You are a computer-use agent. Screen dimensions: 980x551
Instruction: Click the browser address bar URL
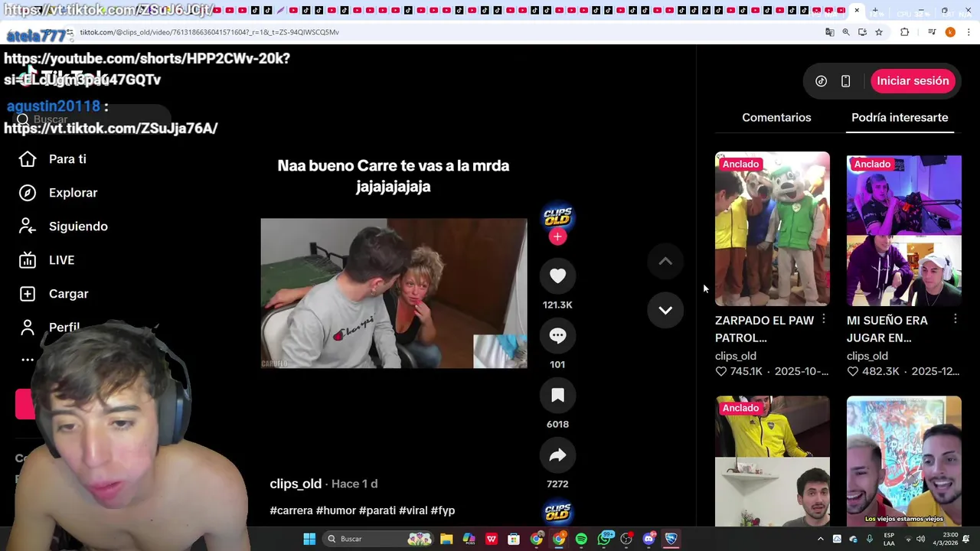tap(210, 32)
